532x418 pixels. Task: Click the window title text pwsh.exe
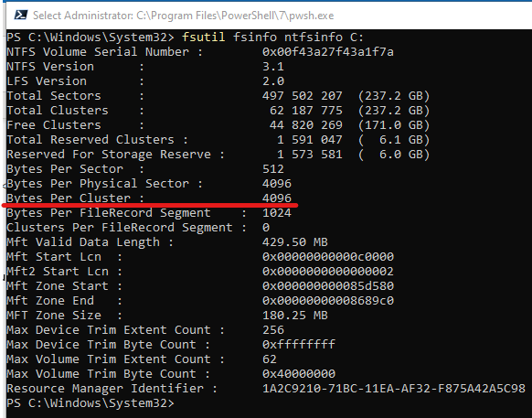pos(312,16)
